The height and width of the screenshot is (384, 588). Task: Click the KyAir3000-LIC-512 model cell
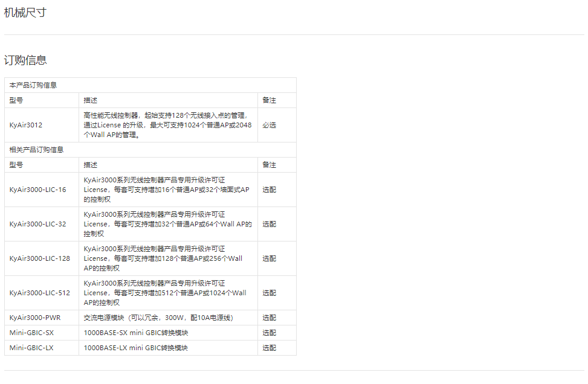(40, 293)
